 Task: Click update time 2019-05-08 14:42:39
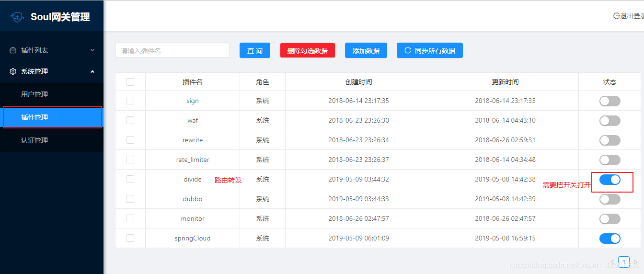[505, 199]
